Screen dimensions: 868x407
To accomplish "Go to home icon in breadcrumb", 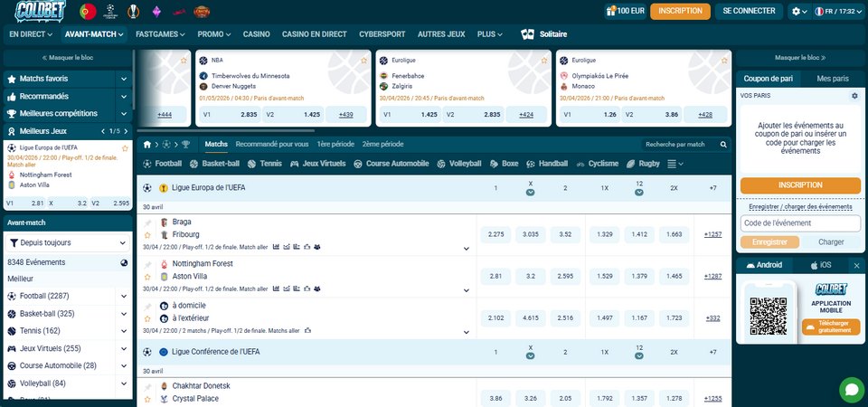I will [147, 145].
